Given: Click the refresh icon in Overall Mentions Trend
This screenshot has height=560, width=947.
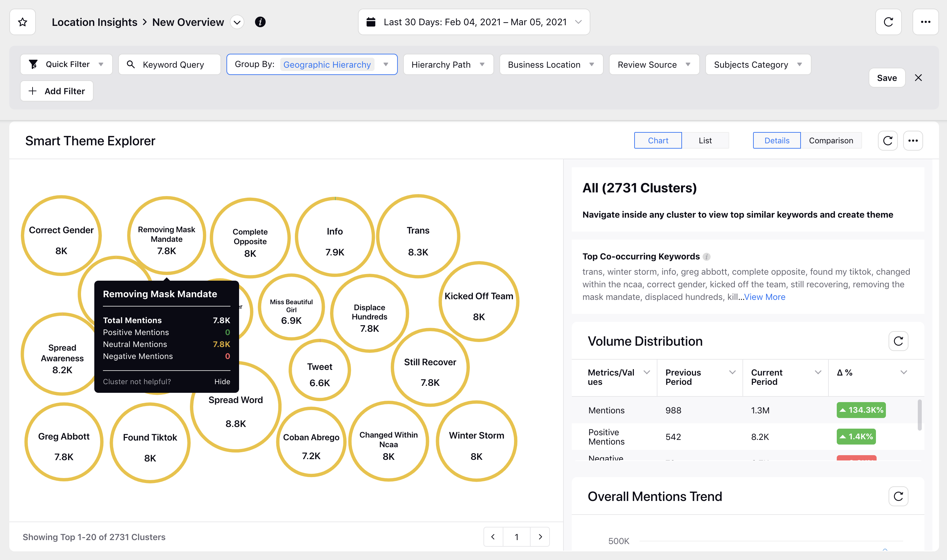Looking at the screenshot, I should [x=898, y=496].
